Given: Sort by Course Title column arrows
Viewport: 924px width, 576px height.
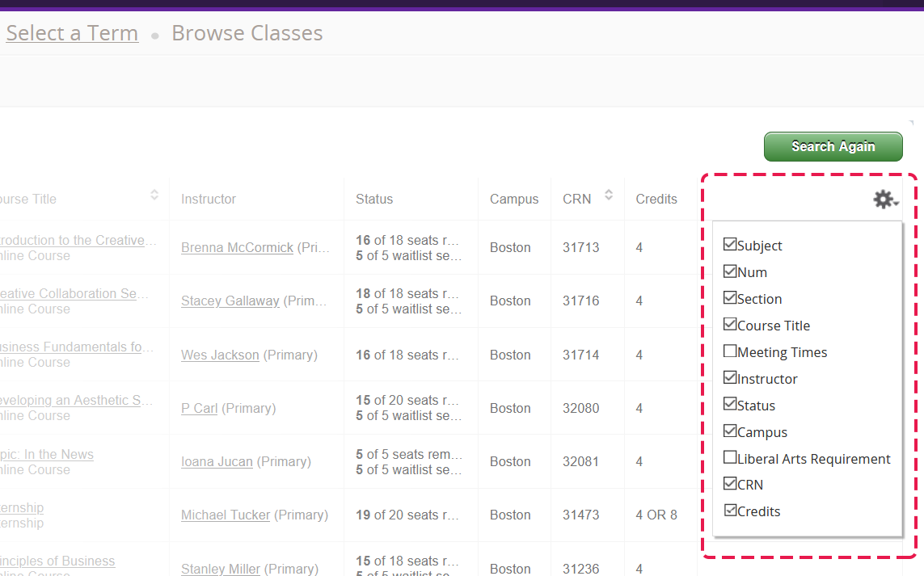Looking at the screenshot, I should 154,195.
